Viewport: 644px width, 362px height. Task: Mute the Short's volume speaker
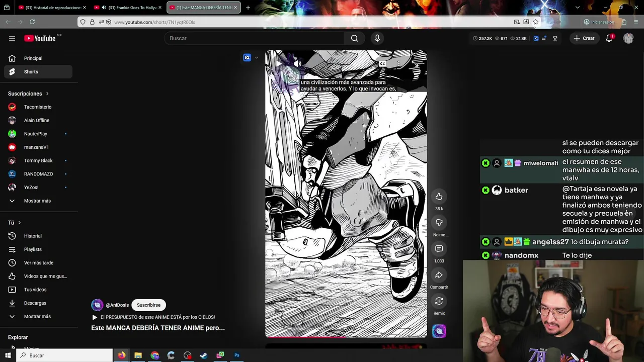pos(297,63)
